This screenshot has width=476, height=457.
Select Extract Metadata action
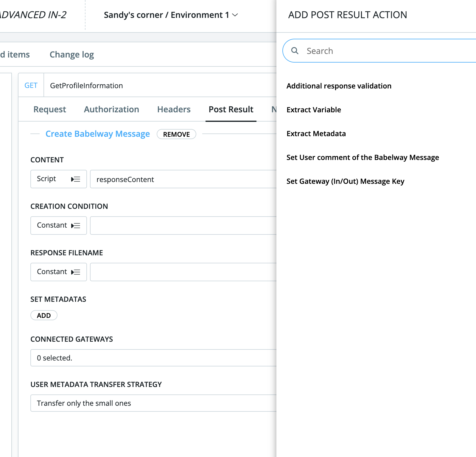coord(316,133)
